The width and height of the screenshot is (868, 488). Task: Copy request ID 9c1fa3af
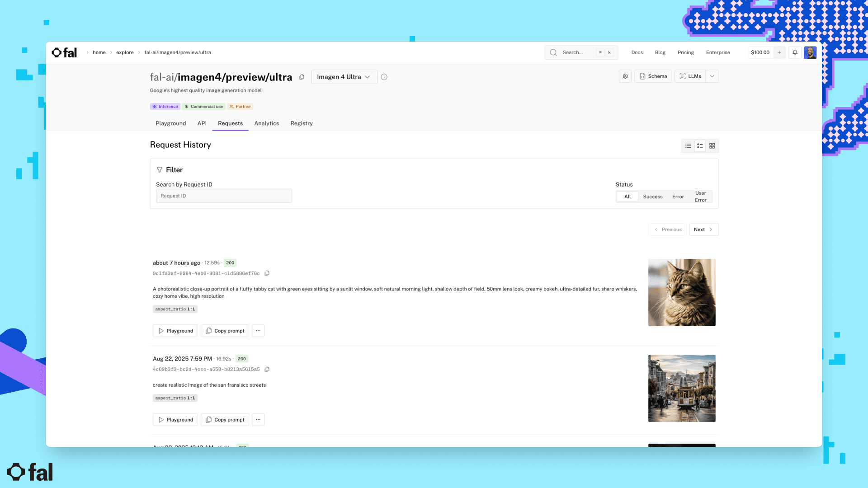click(267, 273)
